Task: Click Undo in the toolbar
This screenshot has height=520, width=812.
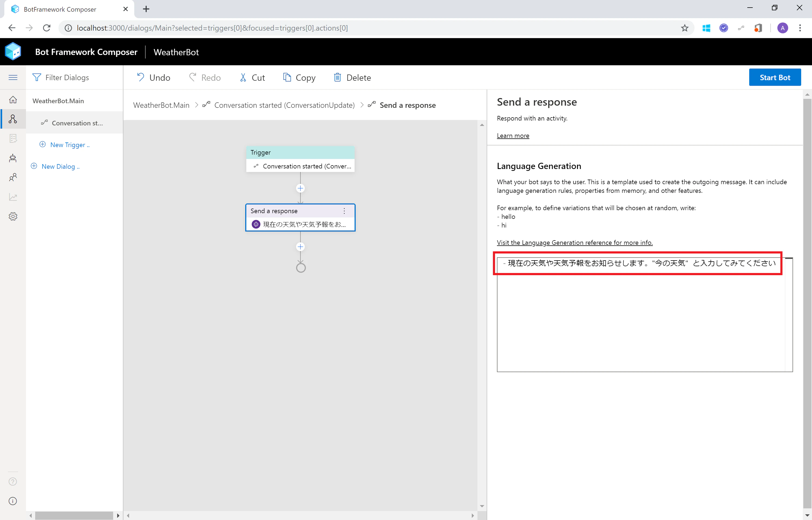Action: (x=153, y=78)
